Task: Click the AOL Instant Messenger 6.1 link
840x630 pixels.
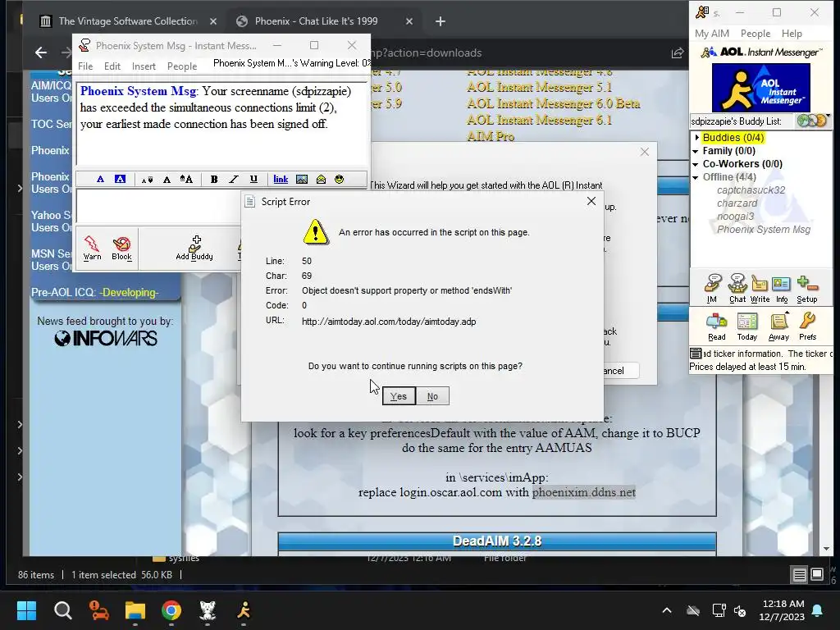Action: [x=539, y=120]
